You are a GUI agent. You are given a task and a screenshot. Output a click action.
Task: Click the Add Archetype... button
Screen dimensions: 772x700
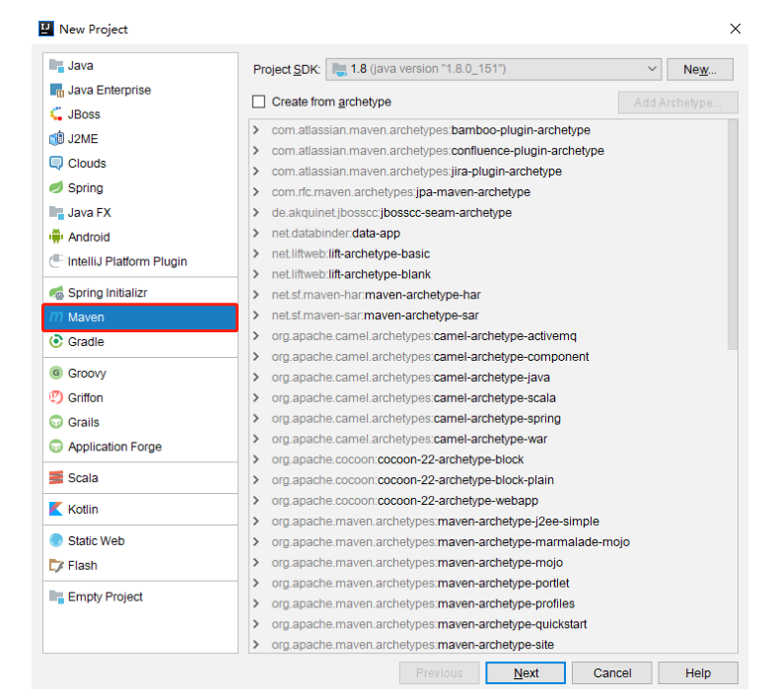click(678, 103)
